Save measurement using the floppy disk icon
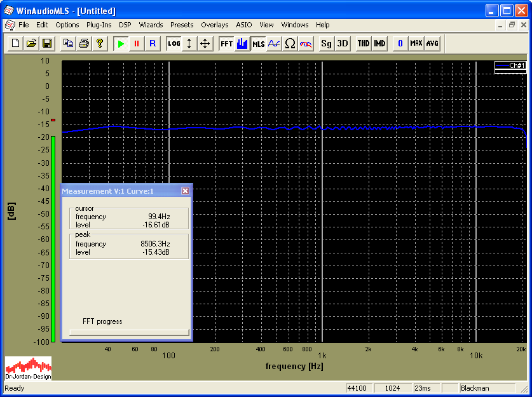 coord(47,43)
